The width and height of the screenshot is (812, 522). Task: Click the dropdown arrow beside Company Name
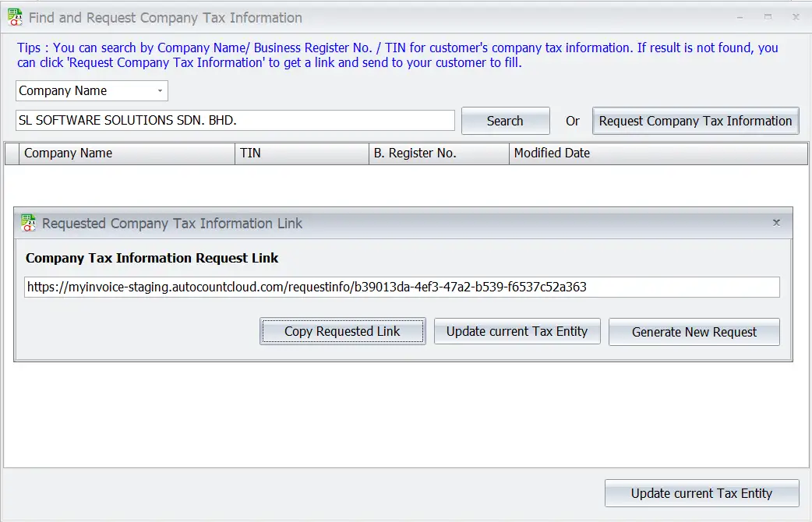[x=158, y=90]
